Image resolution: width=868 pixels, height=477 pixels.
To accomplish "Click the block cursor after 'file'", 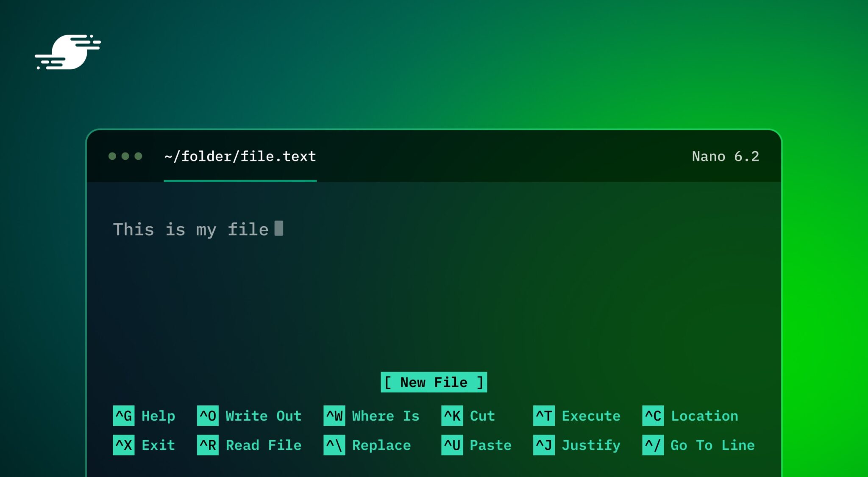I will pyautogui.click(x=279, y=228).
